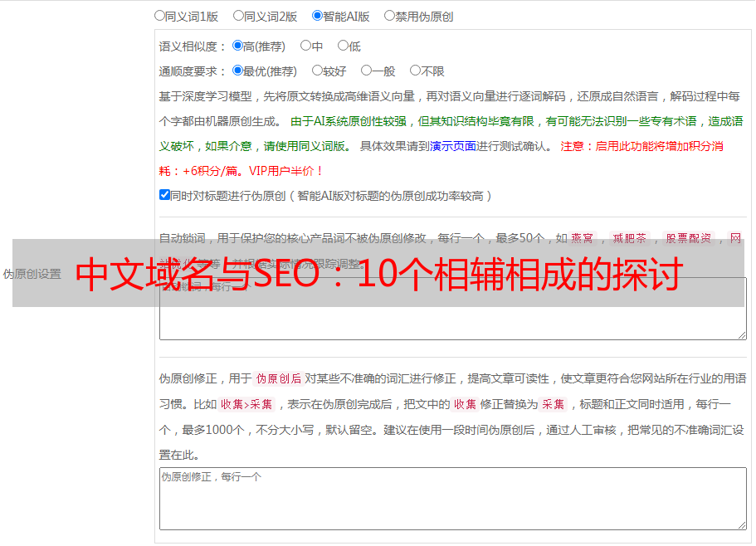Image resolution: width=756 pixels, height=546 pixels.
Task: Select 禁用伪原创 radio option
Action: point(389,16)
